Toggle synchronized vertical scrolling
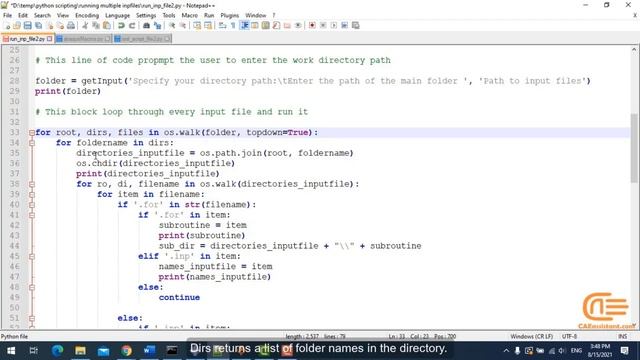The height and width of the screenshot is (360, 640). pyautogui.click(x=197, y=25)
